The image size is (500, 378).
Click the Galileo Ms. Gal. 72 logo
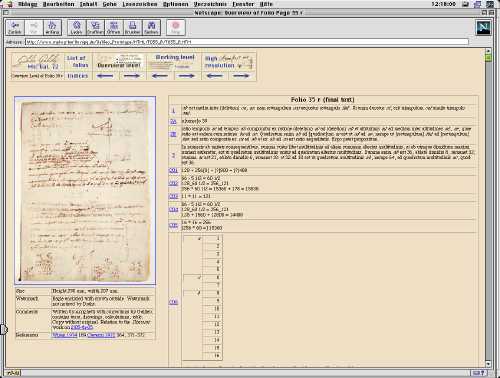click(37, 62)
